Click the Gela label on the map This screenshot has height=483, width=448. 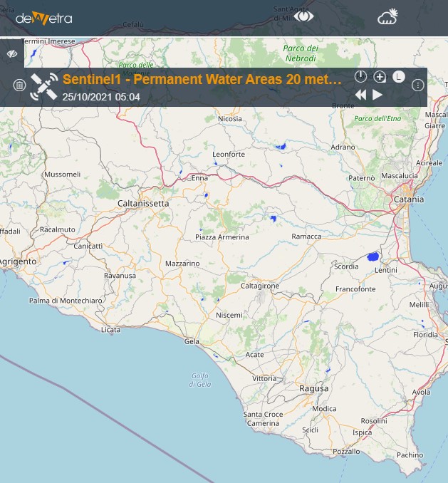[x=192, y=341]
